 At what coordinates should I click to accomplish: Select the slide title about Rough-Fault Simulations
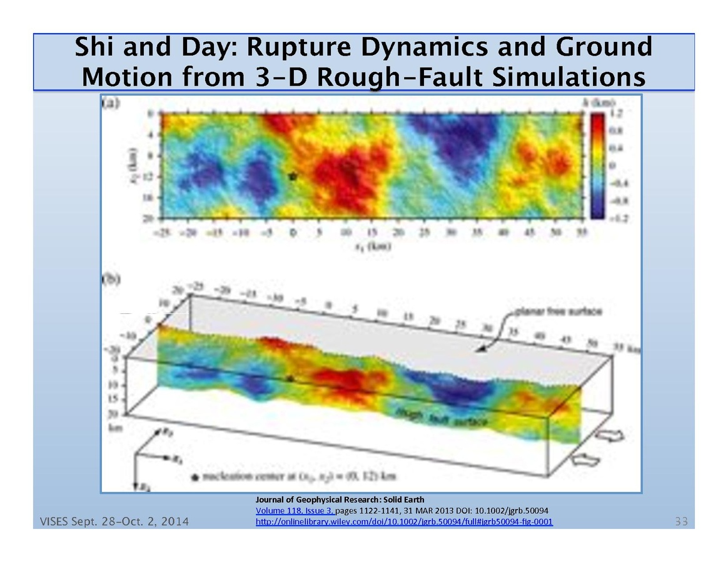tap(363, 62)
